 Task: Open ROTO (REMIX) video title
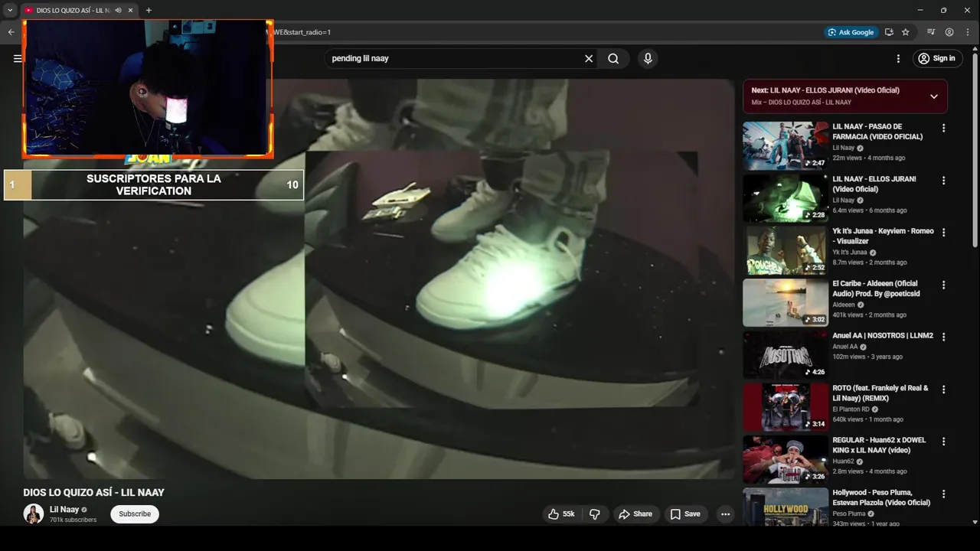(880, 393)
